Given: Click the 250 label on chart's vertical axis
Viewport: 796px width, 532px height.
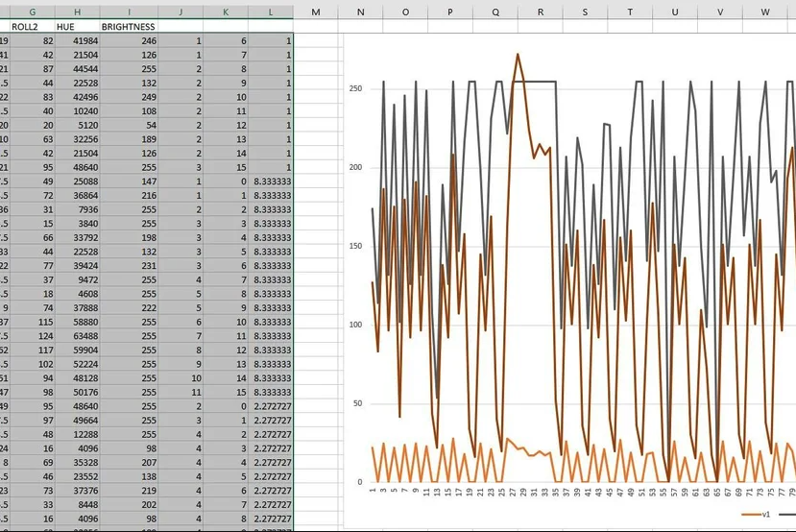Looking at the screenshot, I should [x=354, y=88].
